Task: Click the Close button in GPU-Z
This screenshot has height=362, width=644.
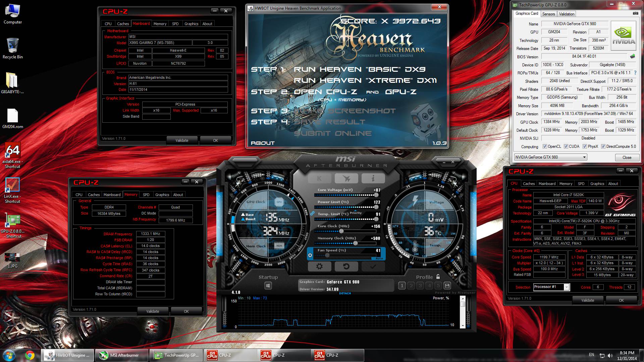Action: pos(627,158)
